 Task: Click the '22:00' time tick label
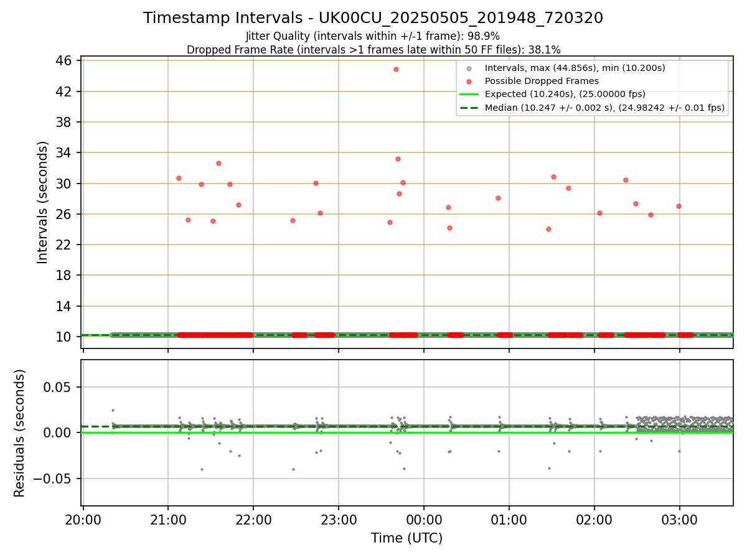click(253, 520)
